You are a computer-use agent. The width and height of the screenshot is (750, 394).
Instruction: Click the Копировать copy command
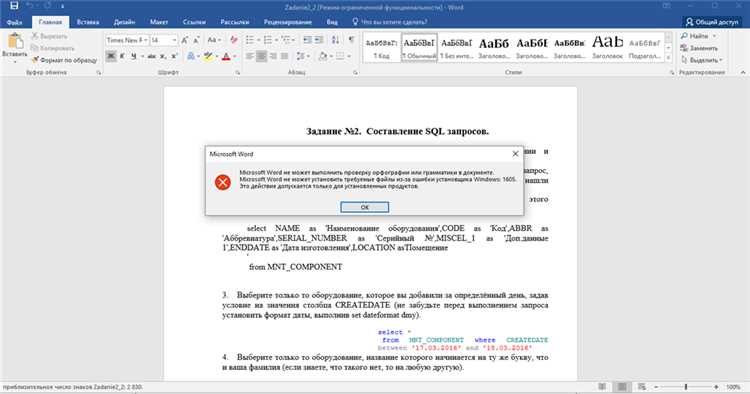[53, 48]
